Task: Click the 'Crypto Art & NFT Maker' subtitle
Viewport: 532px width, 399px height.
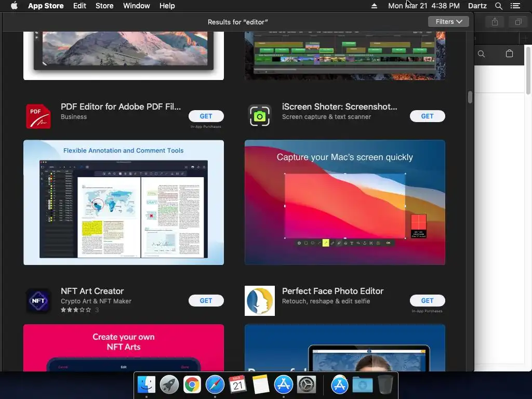Action: [x=96, y=301]
